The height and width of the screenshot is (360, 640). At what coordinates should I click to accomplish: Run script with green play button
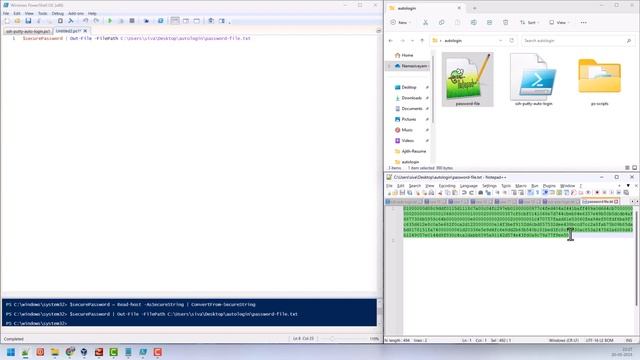click(x=110, y=21)
